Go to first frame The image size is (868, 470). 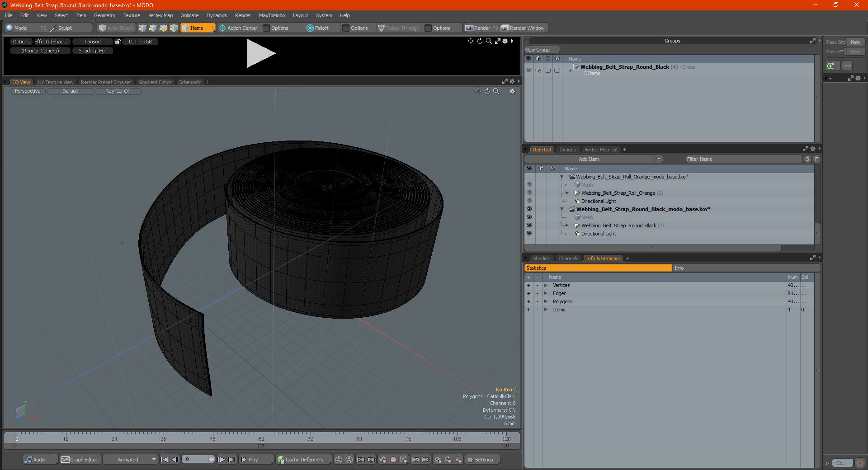click(x=165, y=460)
